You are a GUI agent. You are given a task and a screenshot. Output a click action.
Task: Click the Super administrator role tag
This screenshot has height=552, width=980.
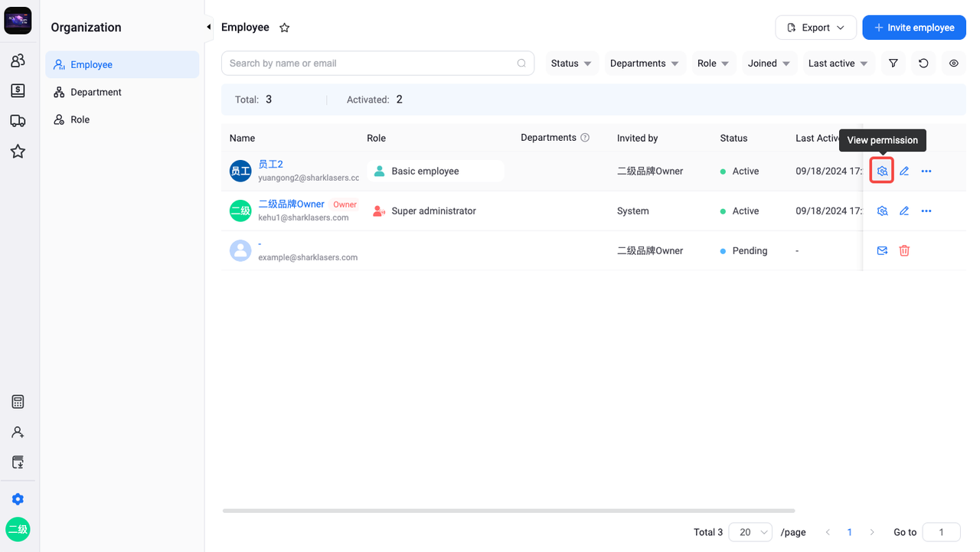pyautogui.click(x=425, y=211)
